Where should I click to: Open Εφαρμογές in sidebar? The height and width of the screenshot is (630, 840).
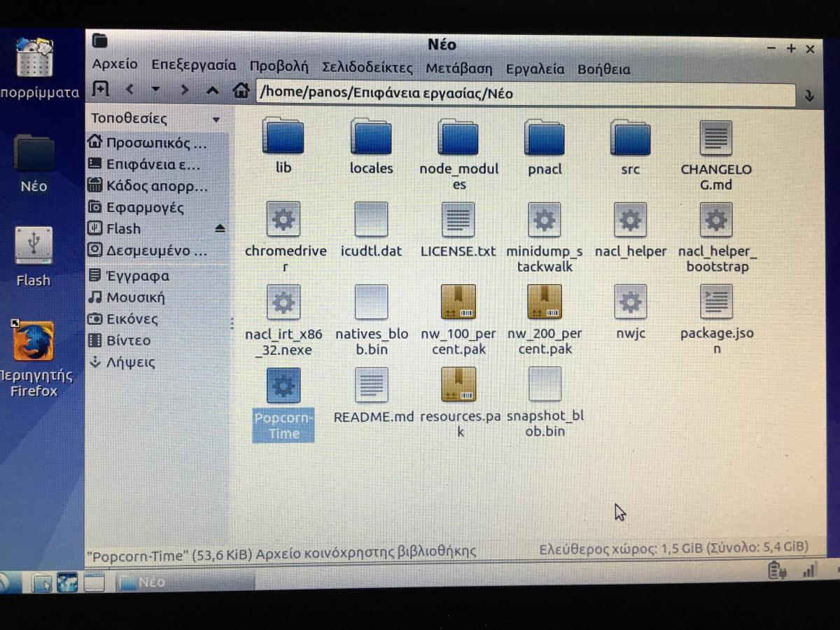[157, 207]
